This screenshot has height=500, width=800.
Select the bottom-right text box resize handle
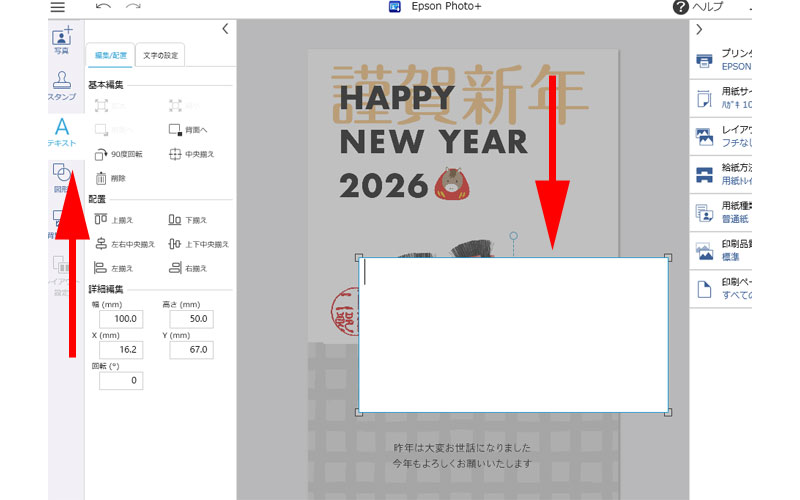click(x=668, y=412)
